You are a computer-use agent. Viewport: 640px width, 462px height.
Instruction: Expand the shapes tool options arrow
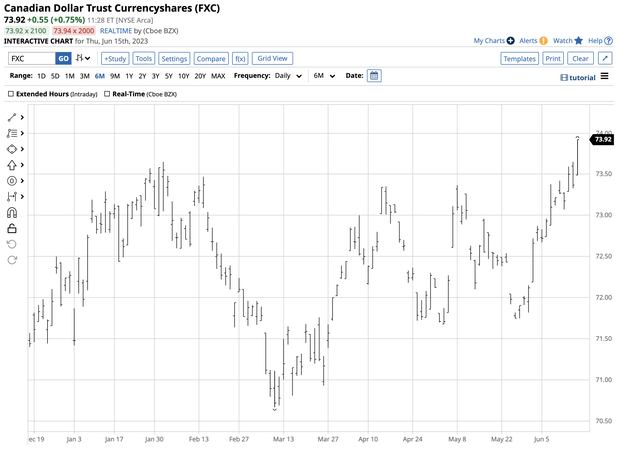click(22, 149)
